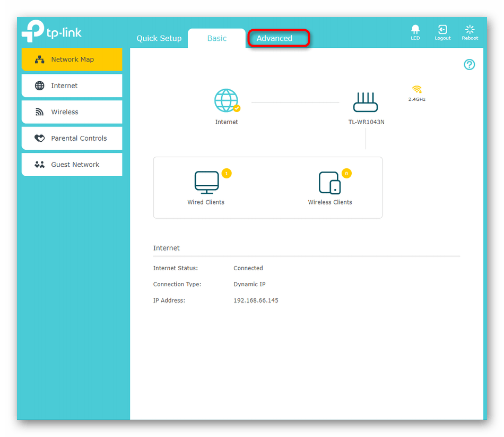Image resolution: width=504 pixels, height=437 pixels.
Task: Go to Internet settings in sidebar
Action: [x=72, y=85]
